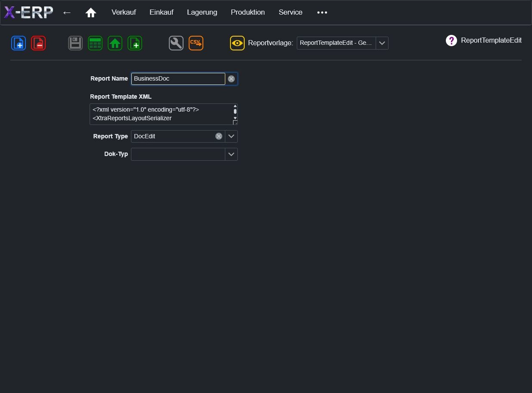This screenshot has height=393, width=532.
Task: Click the Dok-Typ input field
Action: pyautogui.click(x=178, y=154)
